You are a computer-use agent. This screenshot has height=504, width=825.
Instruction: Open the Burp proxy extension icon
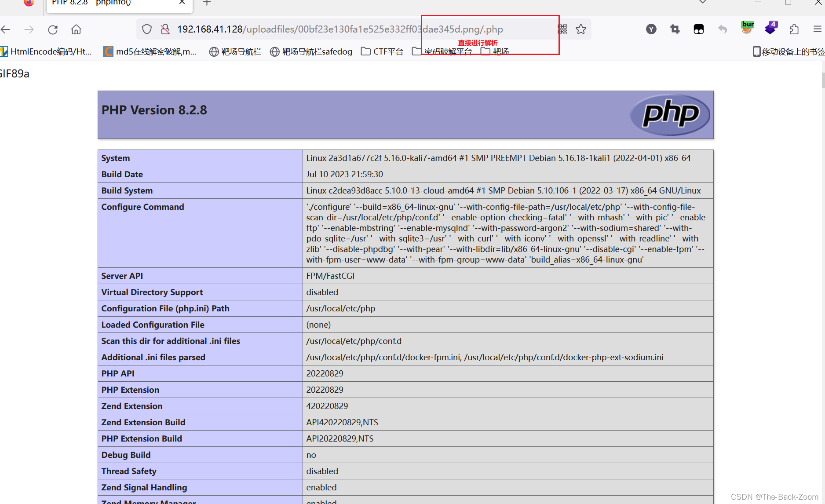tap(747, 28)
